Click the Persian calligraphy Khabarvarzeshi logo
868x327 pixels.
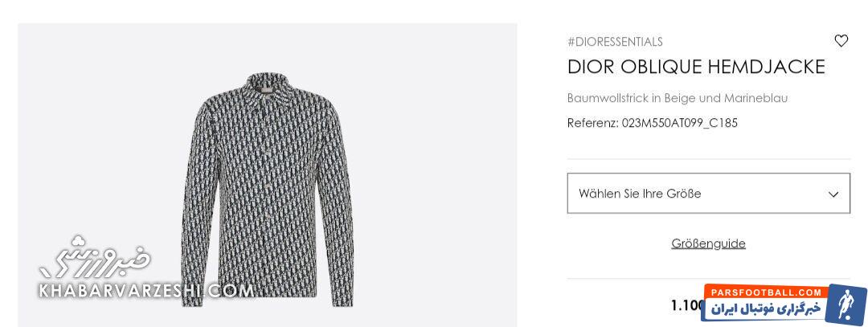(x=94, y=257)
